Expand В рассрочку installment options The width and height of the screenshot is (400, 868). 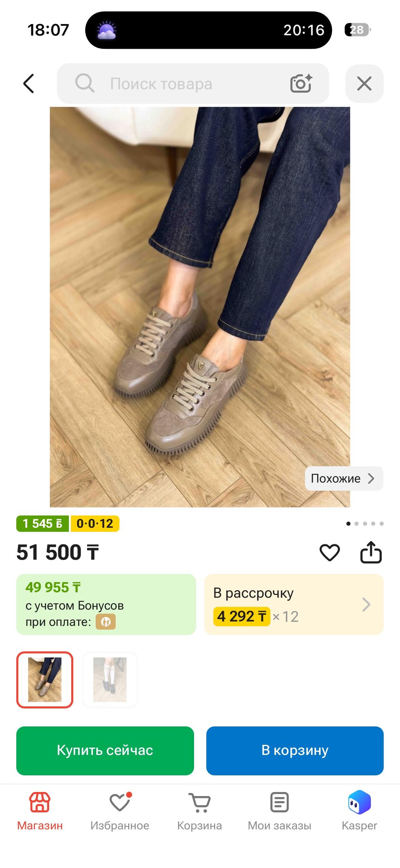(294, 604)
